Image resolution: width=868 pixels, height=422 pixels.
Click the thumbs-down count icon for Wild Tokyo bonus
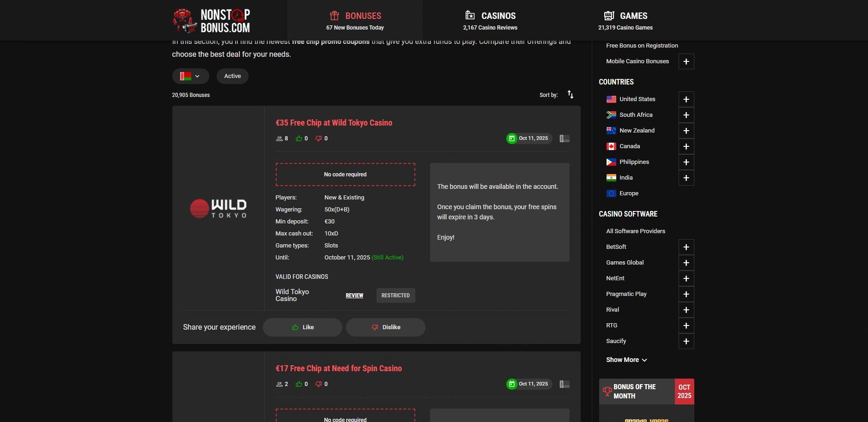(x=319, y=139)
